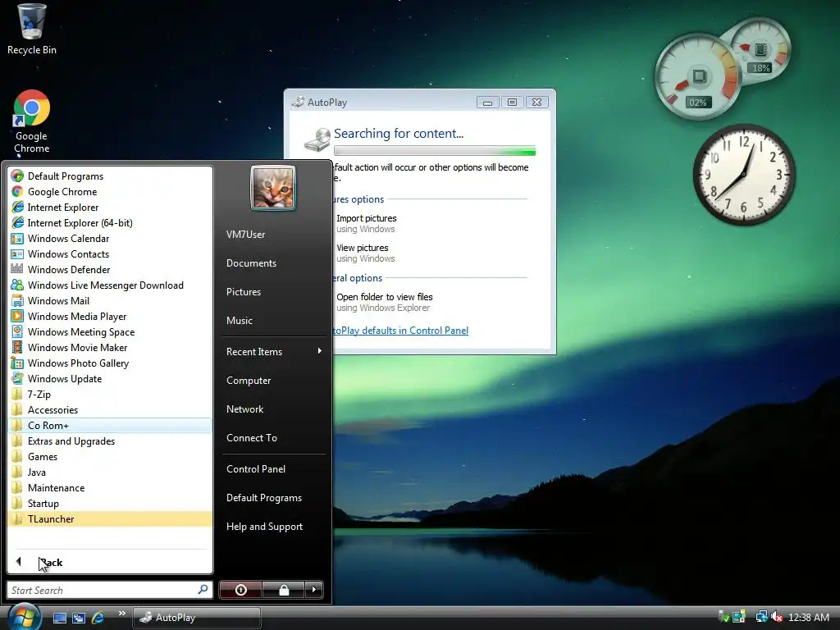Open Documents from the Start menu

tap(273, 263)
